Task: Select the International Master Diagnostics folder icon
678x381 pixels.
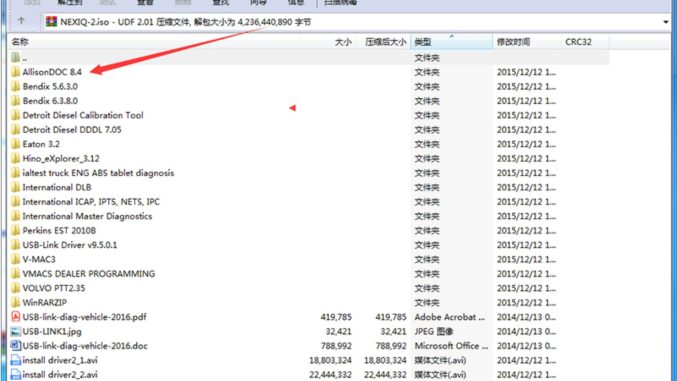Action: pyautogui.click(x=16, y=216)
